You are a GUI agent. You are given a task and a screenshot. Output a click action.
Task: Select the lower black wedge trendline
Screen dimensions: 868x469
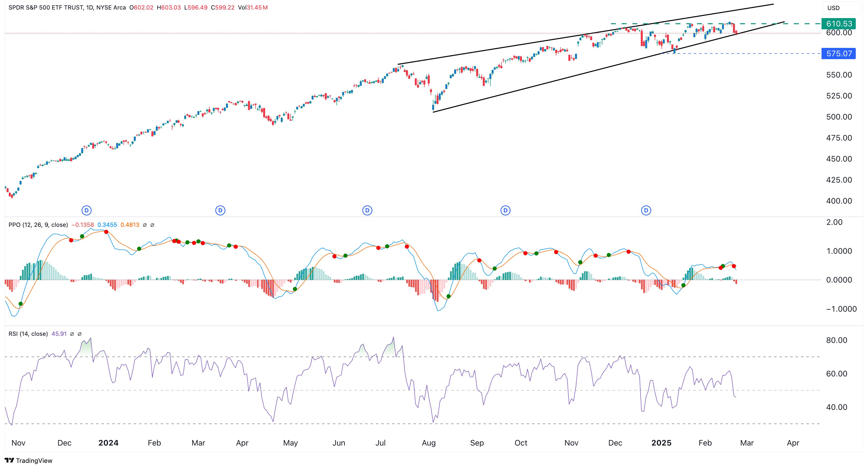click(608, 67)
